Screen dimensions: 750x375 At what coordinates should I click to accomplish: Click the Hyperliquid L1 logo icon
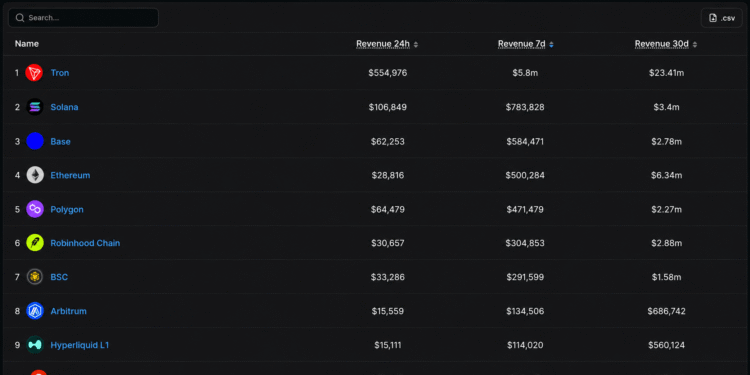point(34,345)
